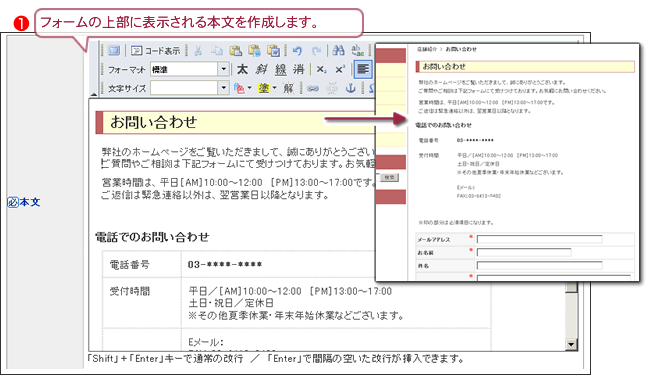Apply italic with the 斜 button
Viewport: 650px width, 392px height.
(x=262, y=69)
